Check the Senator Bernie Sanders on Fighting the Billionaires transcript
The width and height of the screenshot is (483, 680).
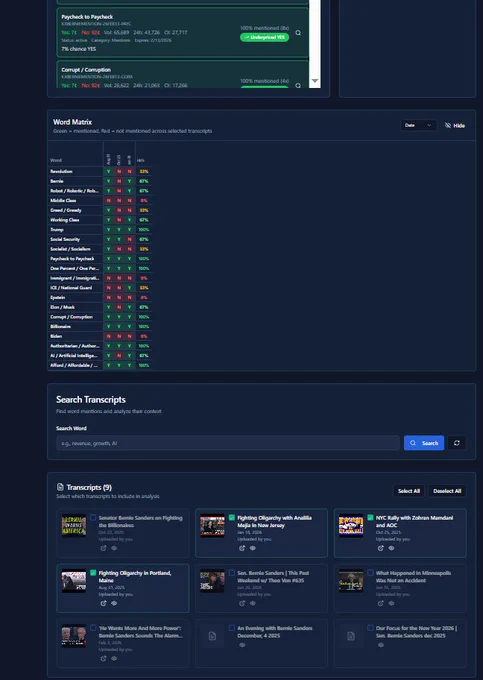click(x=93, y=517)
